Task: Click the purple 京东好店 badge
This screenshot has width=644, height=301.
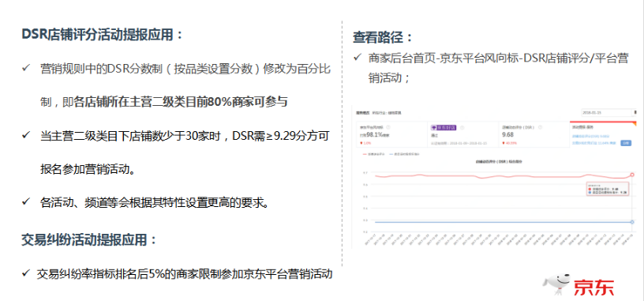Action: coord(444,127)
